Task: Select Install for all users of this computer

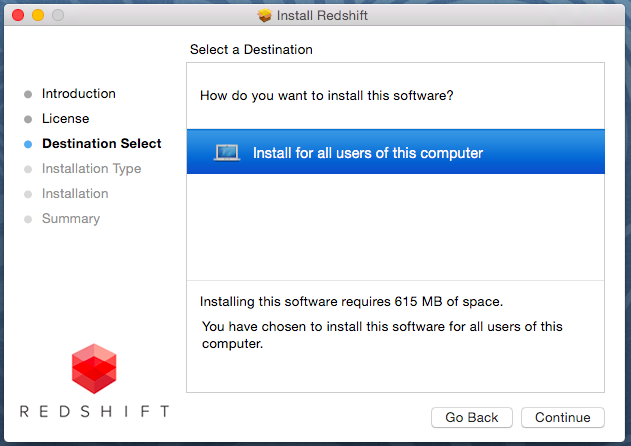Action: [396, 152]
